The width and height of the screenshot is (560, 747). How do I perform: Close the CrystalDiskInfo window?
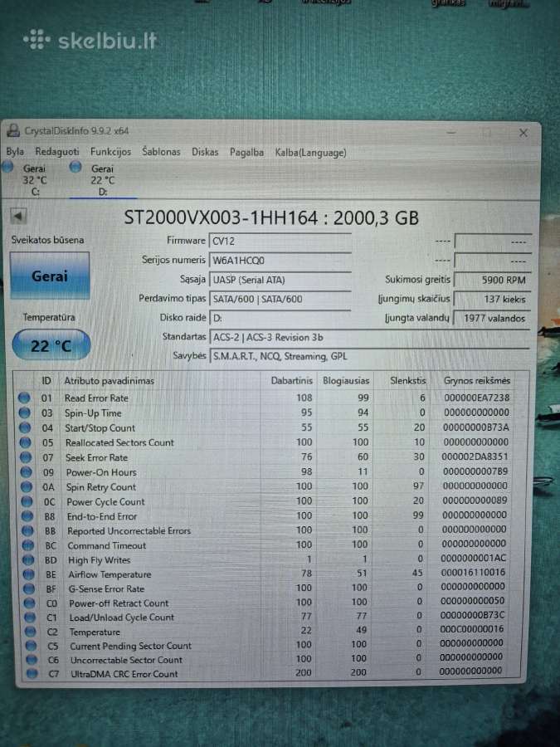click(523, 133)
